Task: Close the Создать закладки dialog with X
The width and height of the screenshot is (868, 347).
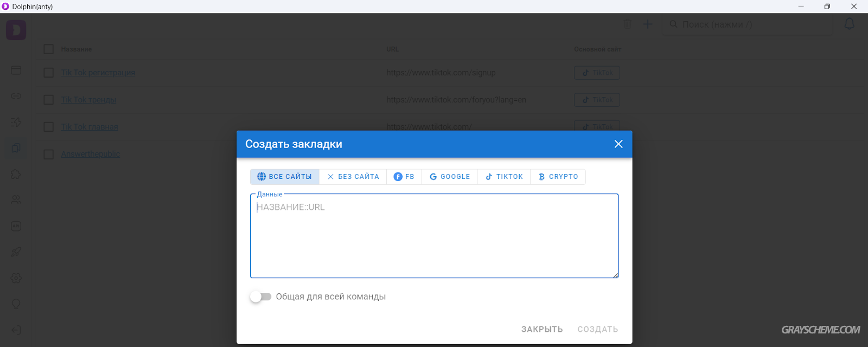Action: 618,144
